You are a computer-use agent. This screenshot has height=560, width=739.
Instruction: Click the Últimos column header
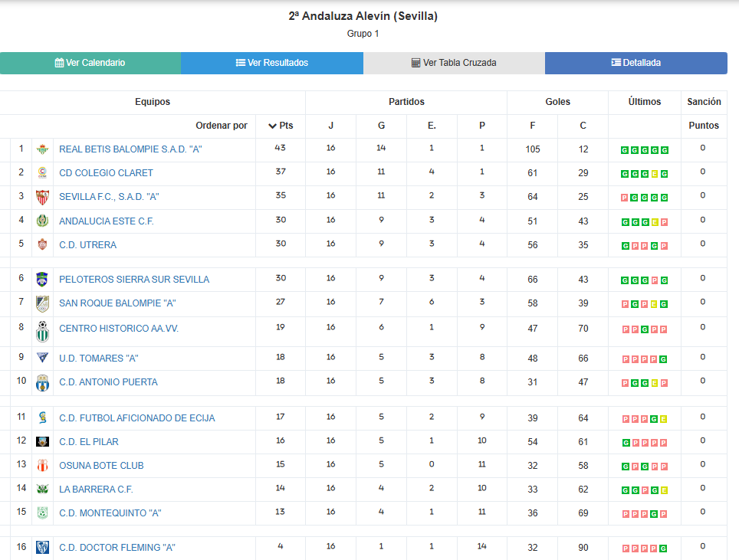644,102
